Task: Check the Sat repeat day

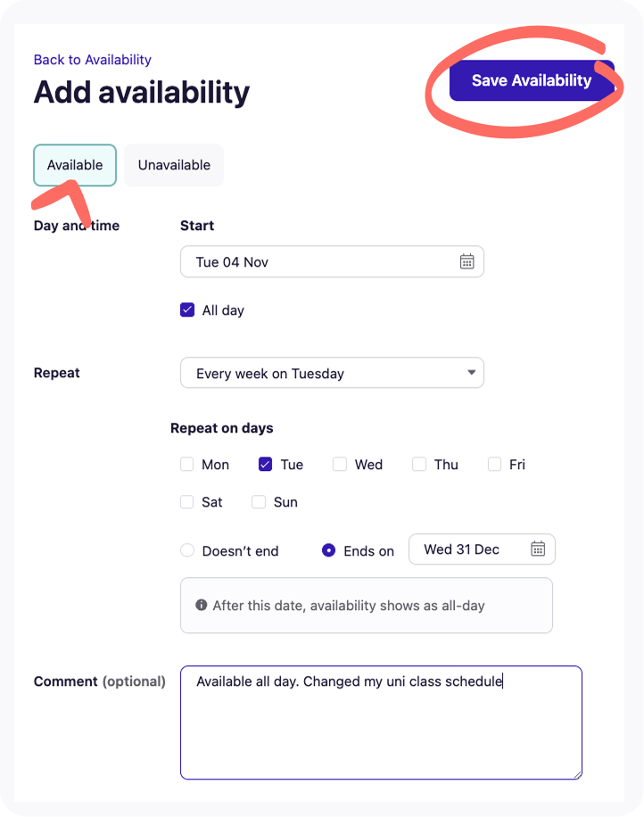Action: pos(187,502)
